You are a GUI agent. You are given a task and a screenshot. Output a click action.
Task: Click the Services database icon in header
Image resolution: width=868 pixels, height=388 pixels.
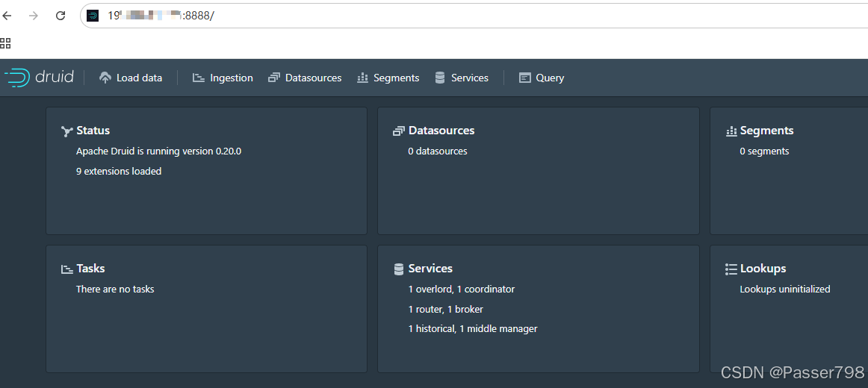coord(440,78)
